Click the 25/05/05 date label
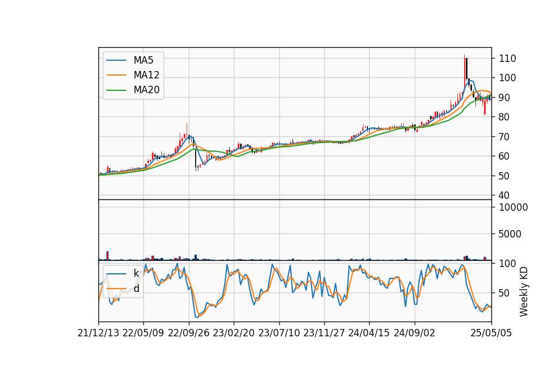Screen dimensions: 546x392 [x=491, y=333]
